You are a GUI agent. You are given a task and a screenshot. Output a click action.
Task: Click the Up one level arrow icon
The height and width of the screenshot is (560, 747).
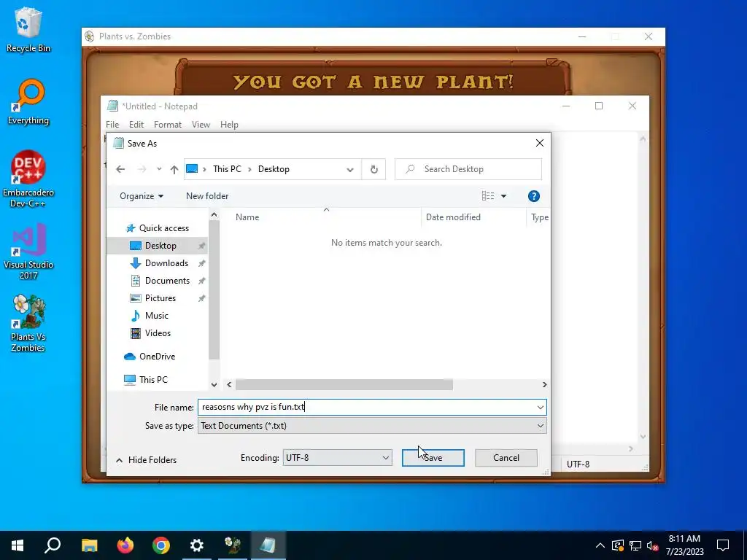pyautogui.click(x=174, y=169)
